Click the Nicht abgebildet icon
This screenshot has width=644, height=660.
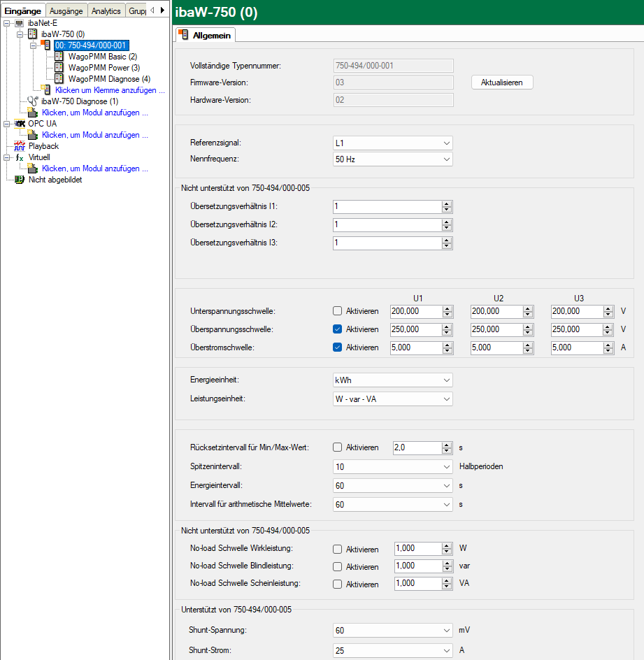pyautogui.click(x=19, y=180)
